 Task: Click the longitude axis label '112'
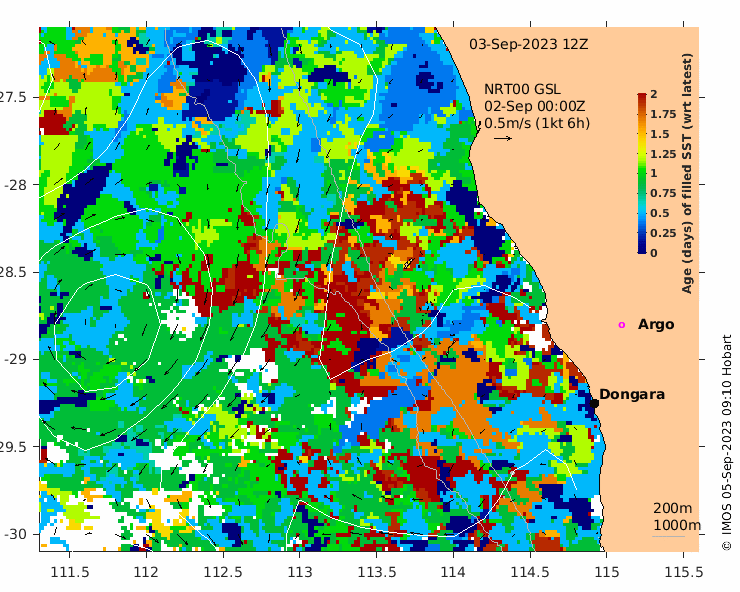point(146,572)
